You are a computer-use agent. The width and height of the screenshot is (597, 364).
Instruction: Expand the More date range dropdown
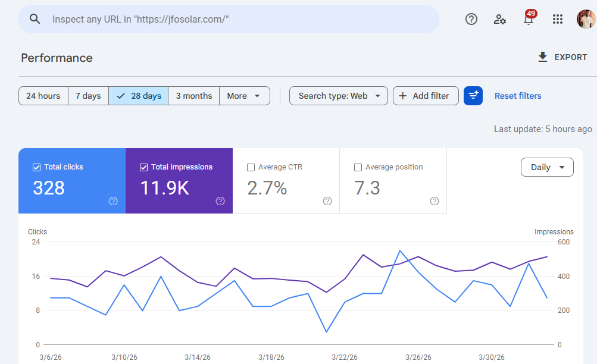[x=244, y=96]
